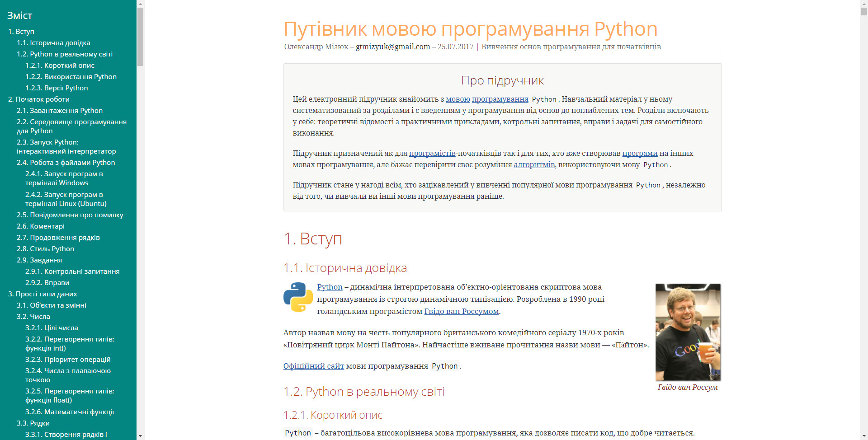The height and width of the screenshot is (440, 868).
Task: Click the Python logo icon
Action: point(298,297)
